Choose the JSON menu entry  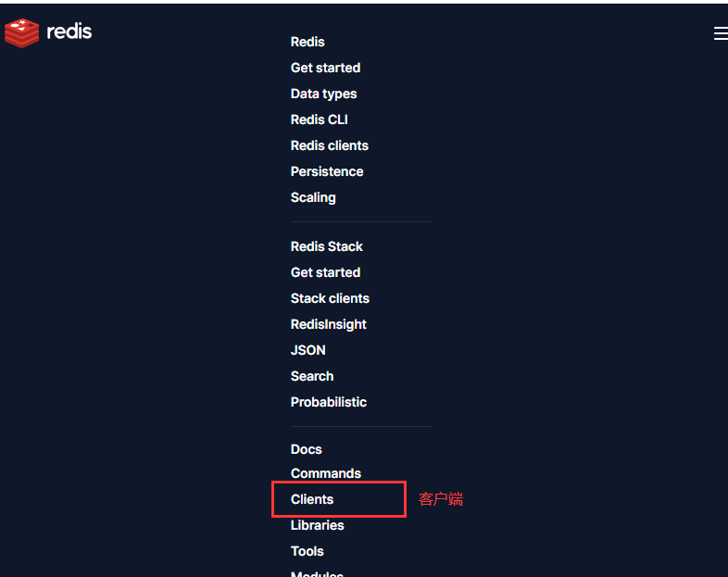308,350
